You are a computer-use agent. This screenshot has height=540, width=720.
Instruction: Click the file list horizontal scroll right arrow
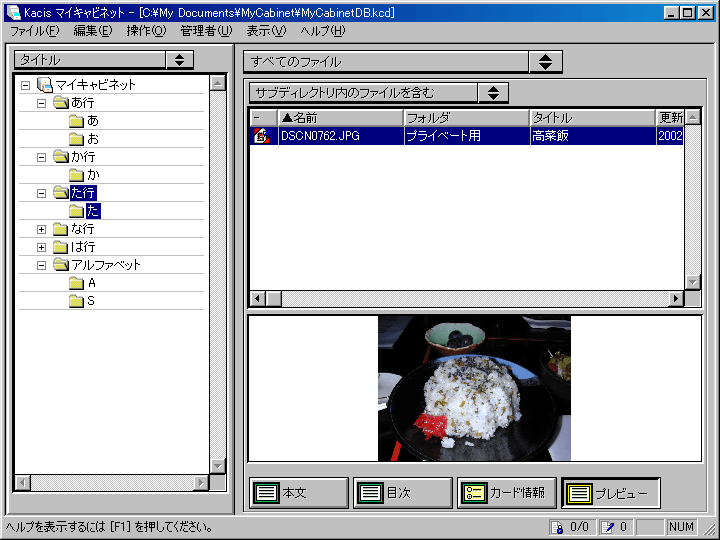675,299
